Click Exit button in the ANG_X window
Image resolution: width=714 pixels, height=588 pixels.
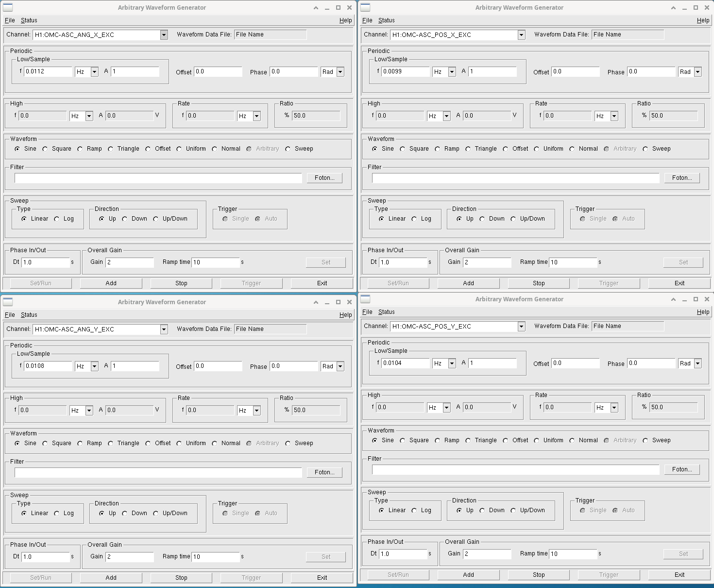pyautogui.click(x=322, y=283)
